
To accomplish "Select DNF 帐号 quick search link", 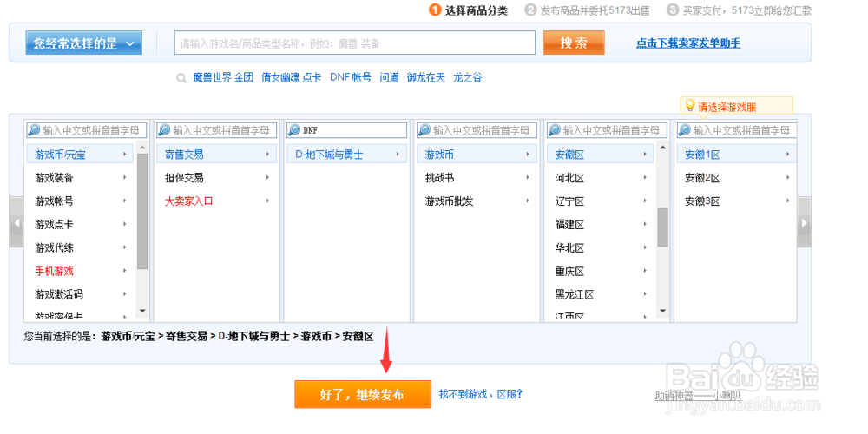I will [x=351, y=77].
